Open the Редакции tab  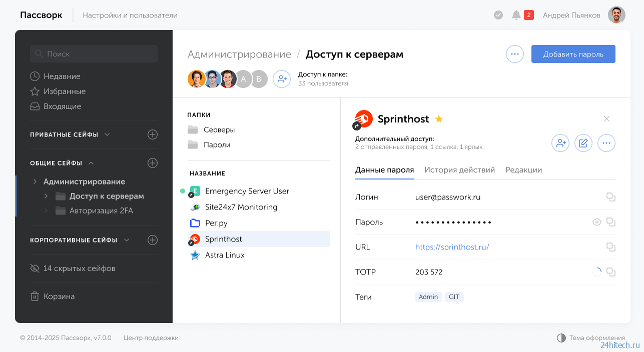(x=523, y=170)
